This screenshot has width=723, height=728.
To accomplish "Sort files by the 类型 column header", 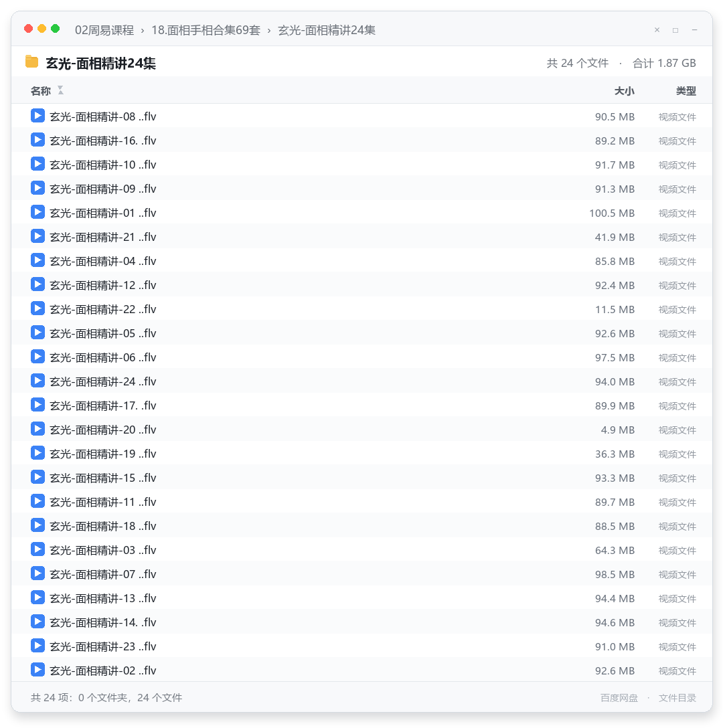I will point(686,91).
